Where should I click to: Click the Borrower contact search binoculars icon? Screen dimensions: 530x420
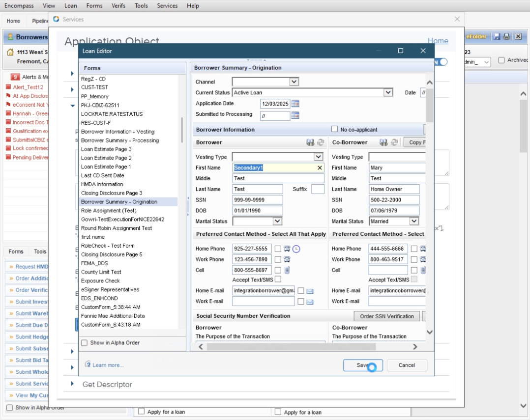pyautogui.click(x=310, y=142)
